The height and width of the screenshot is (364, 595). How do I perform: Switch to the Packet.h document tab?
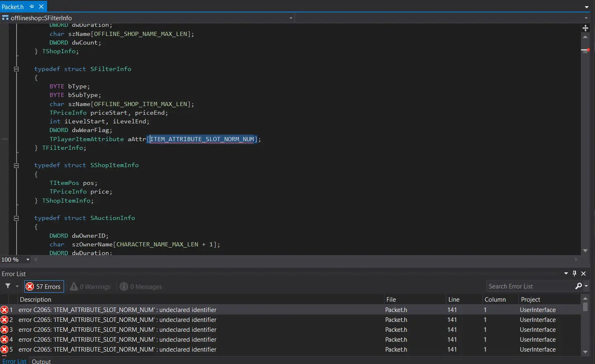(13, 7)
